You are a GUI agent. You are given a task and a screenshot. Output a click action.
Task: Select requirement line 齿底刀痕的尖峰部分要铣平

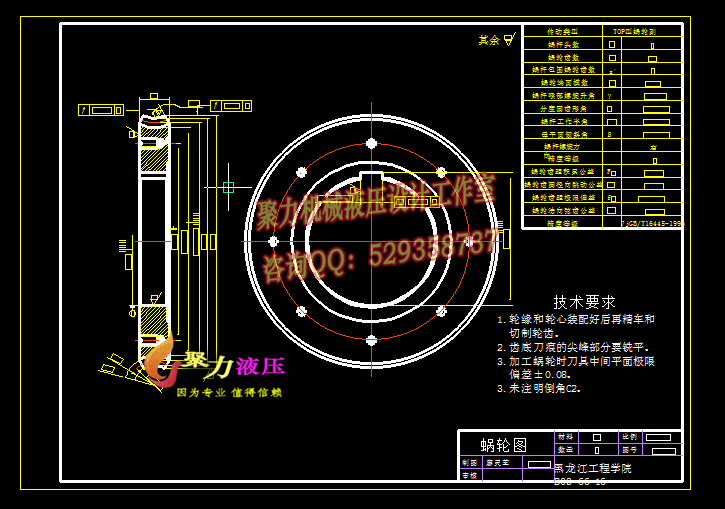(579, 347)
